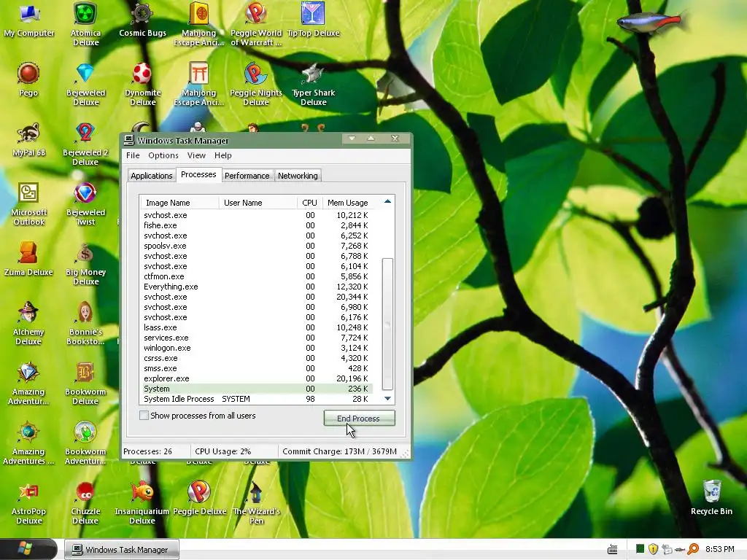The height and width of the screenshot is (560, 747).
Task: Click the End Process button
Action: 359,418
